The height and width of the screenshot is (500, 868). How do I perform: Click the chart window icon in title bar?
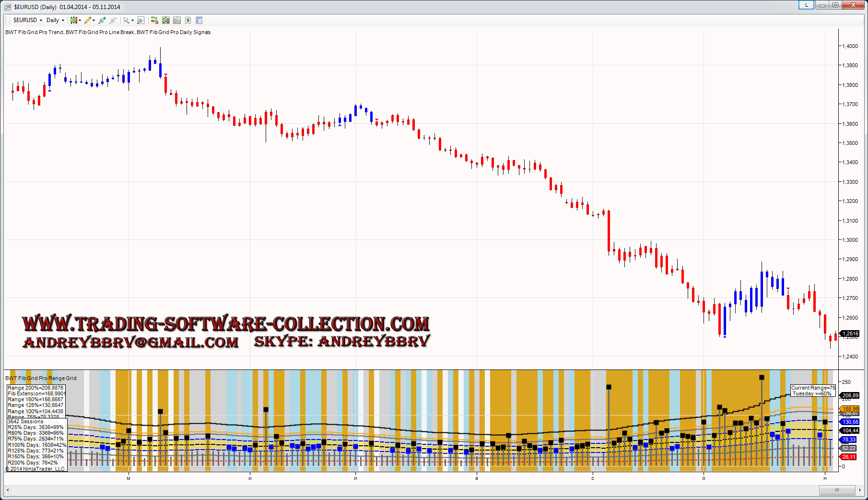pyautogui.click(x=8, y=7)
